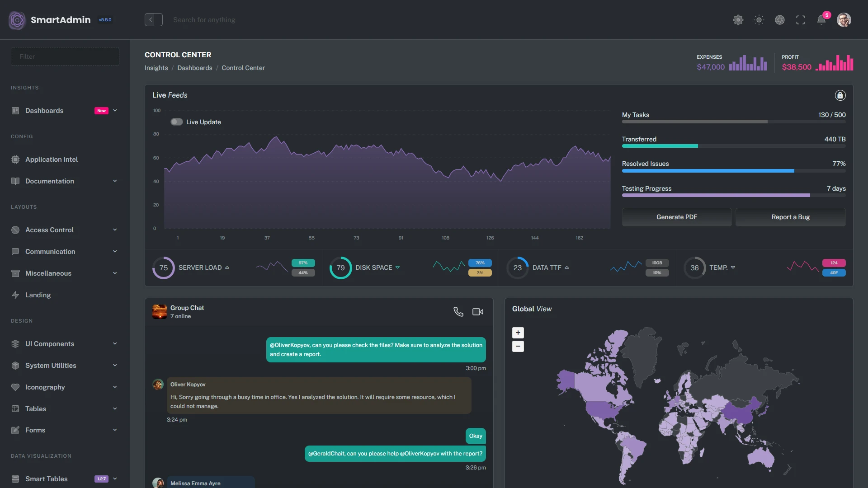This screenshot has height=488, width=868.
Task: Click the sidebar Filter input field
Action: [65, 56]
